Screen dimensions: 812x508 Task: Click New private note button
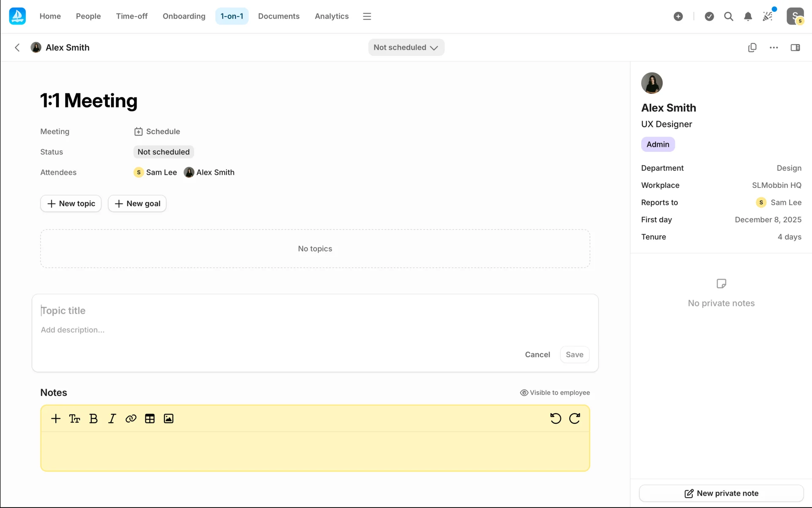pyautogui.click(x=721, y=493)
